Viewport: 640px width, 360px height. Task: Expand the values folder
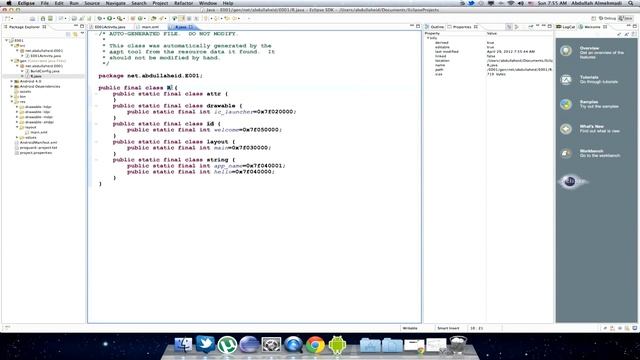point(17,138)
